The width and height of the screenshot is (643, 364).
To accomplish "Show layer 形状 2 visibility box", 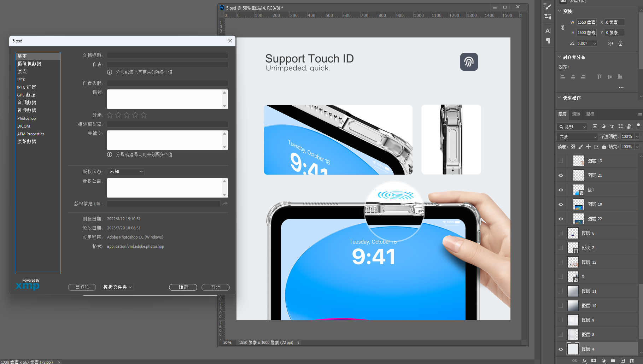I will click(561, 248).
